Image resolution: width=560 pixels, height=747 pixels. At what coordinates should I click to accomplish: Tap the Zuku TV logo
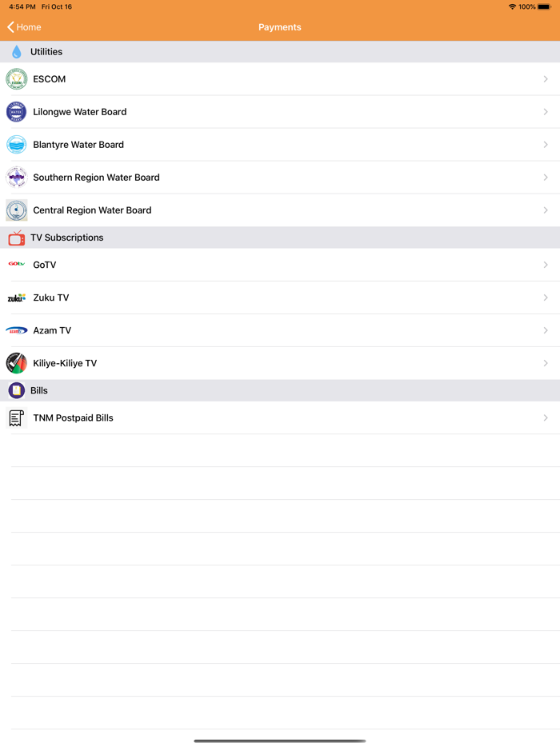(16, 298)
